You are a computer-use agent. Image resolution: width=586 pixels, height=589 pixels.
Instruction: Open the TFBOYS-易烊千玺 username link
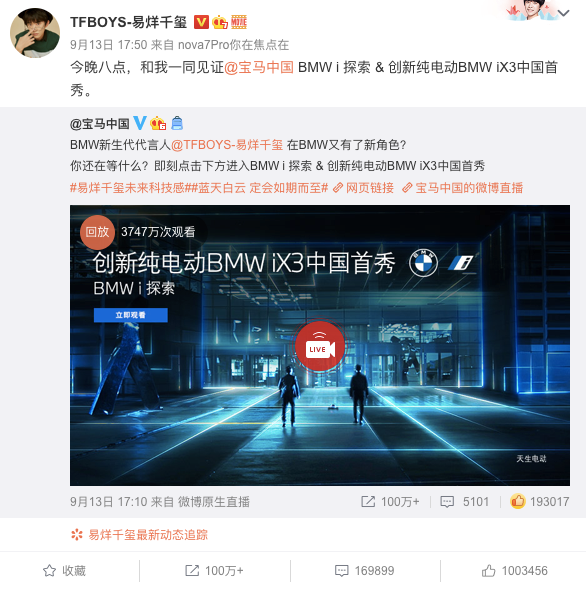[x=128, y=22]
